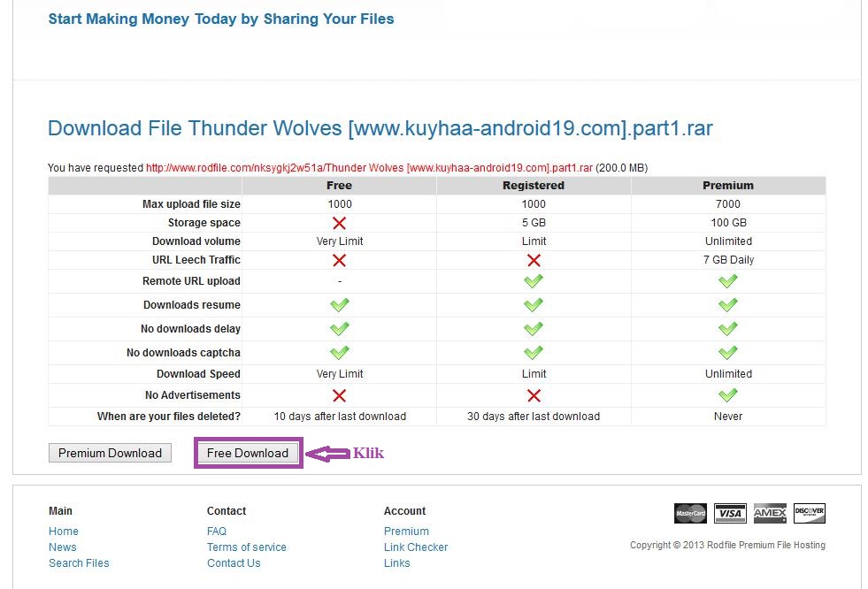The height and width of the screenshot is (589, 868).
Task: Click green check for Free No downloads delay
Action: [340, 328]
